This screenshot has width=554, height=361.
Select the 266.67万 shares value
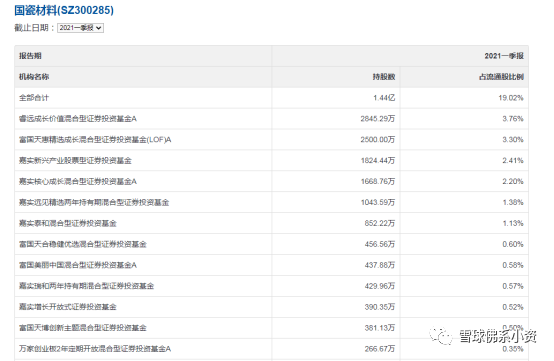point(380,349)
